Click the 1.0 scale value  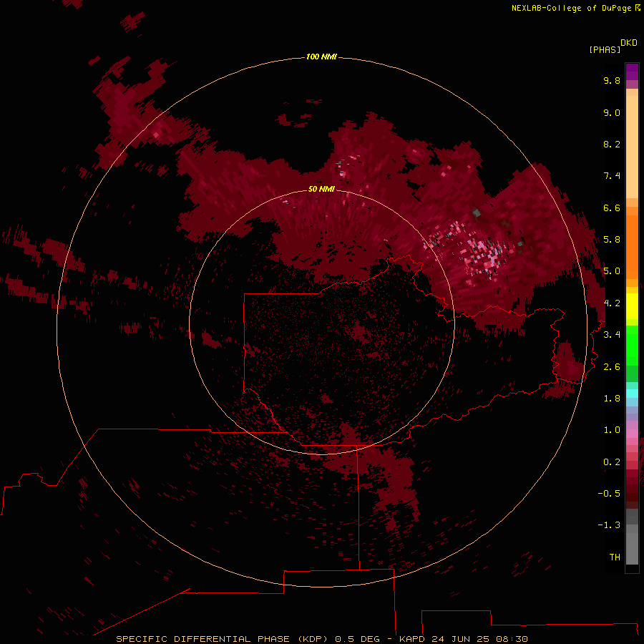click(612, 430)
